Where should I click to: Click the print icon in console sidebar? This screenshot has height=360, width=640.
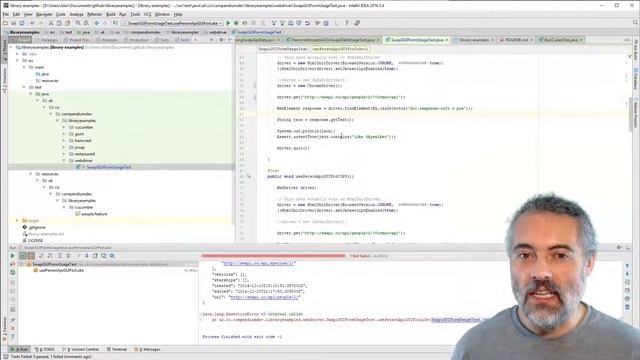click(627, 291)
